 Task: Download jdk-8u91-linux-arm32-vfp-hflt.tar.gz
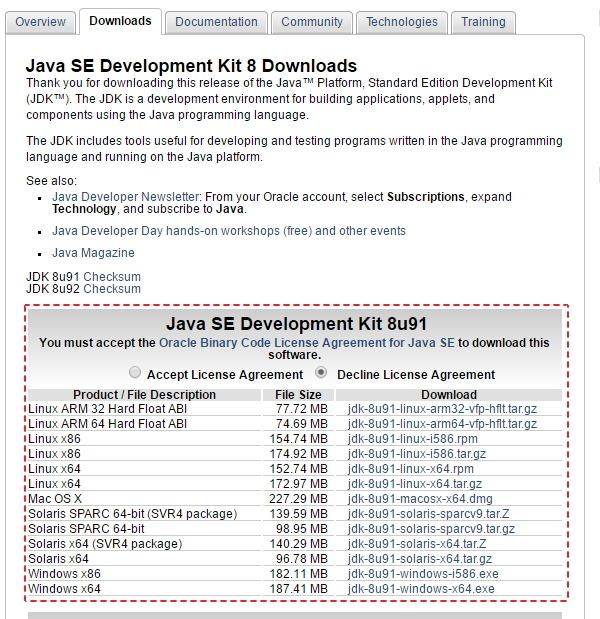click(442, 409)
